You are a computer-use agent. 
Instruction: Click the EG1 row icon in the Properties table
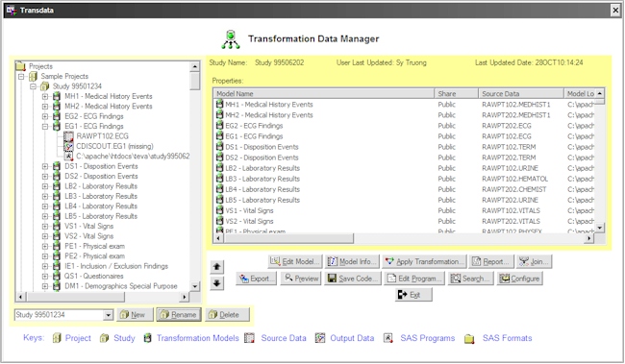219,135
